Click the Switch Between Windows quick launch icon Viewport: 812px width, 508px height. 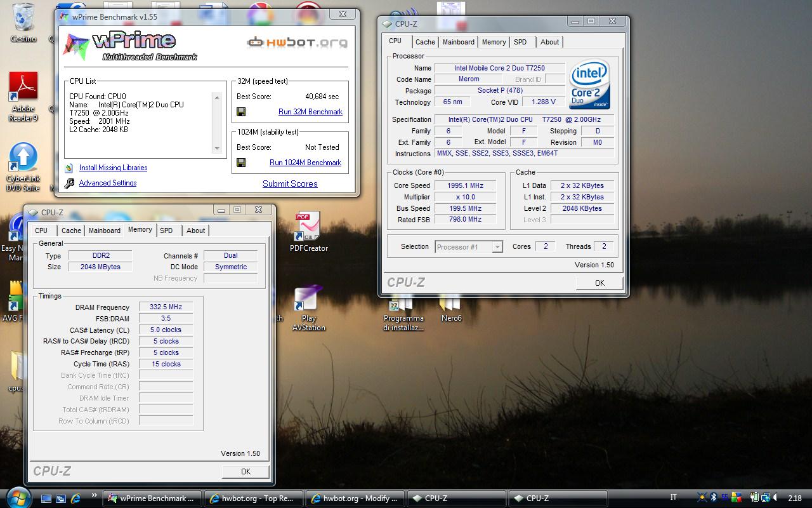click(61, 498)
